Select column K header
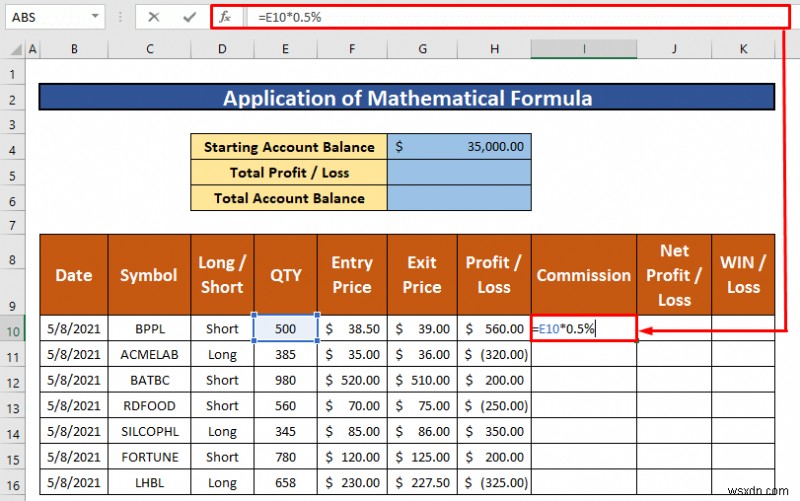This screenshot has width=800, height=501. (x=743, y=49)
